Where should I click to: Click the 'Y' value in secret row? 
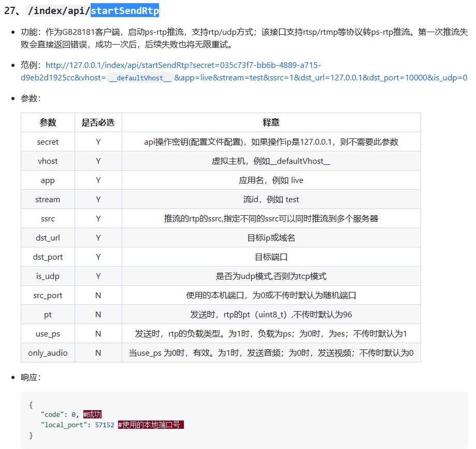[x=98, y=142]
